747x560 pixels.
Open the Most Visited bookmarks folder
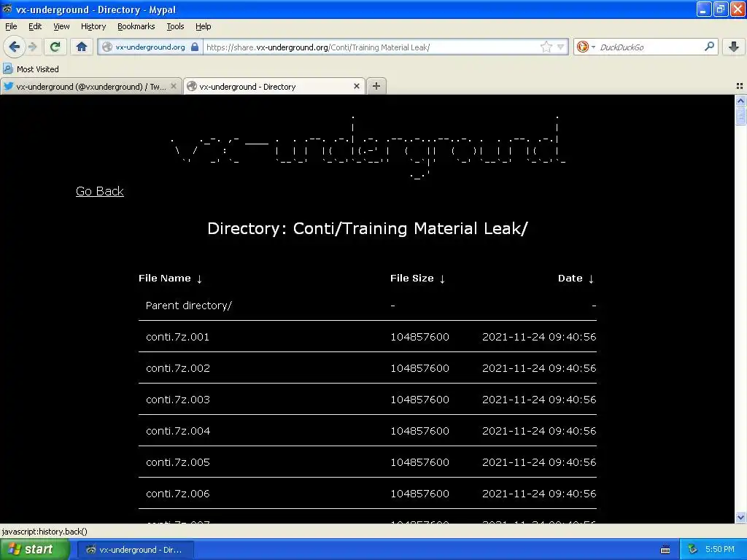31,69
